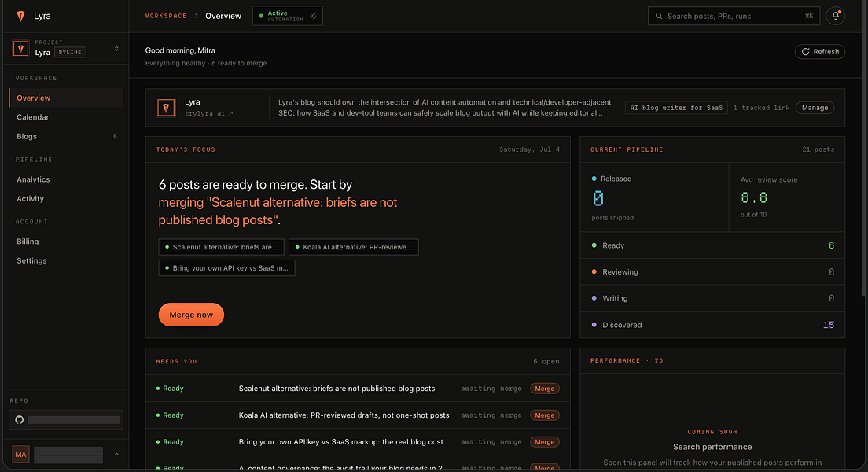Expand the project switcher chevrons
Viewport: 868px width, 472px height.
click(x=116, y=49)
